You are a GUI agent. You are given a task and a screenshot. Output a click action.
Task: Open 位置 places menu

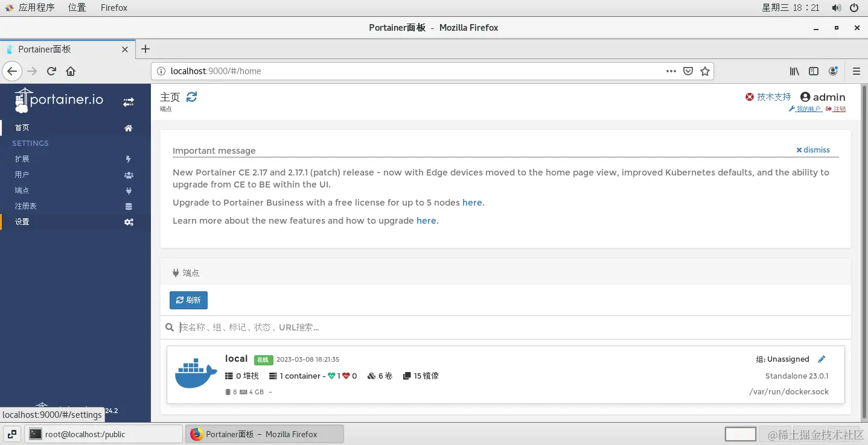[x=77, y=8]
